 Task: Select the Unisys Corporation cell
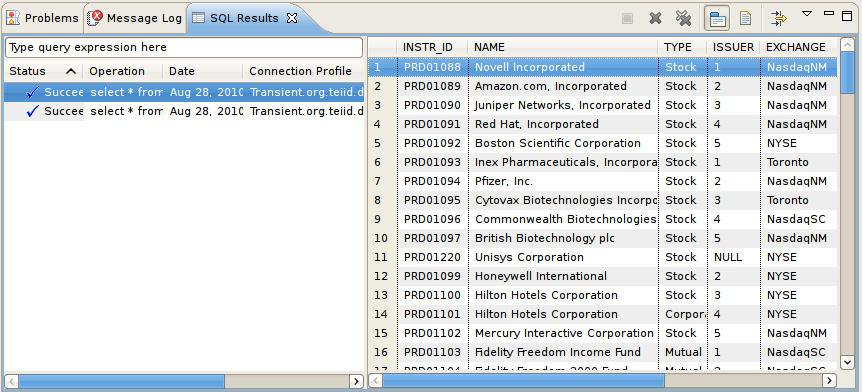pyautogui.click(x=563, y=257)
